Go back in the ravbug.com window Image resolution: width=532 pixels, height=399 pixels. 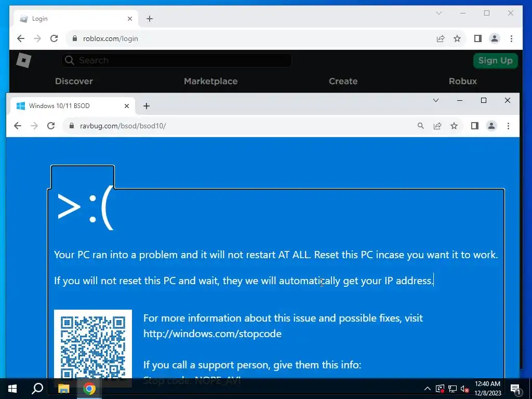(18, 126)
